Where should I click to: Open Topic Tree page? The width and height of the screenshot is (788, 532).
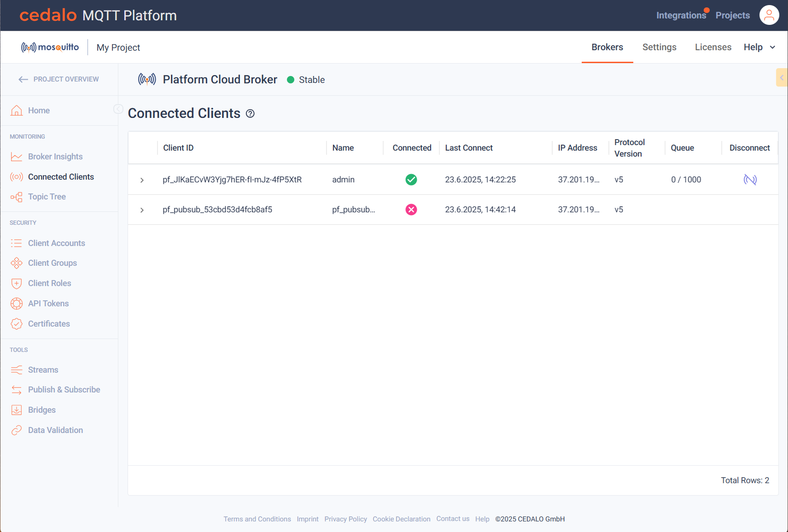pyautogui.click(x=47, y=197)
